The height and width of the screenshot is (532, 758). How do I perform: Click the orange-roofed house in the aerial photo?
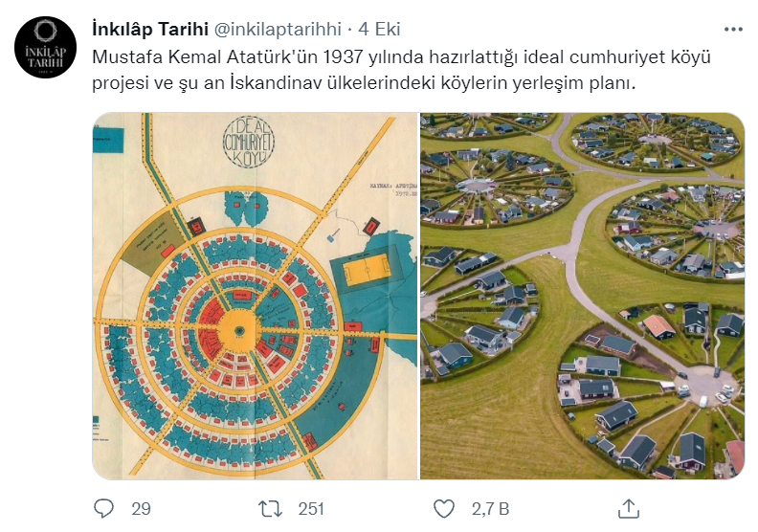click(658, 326)
